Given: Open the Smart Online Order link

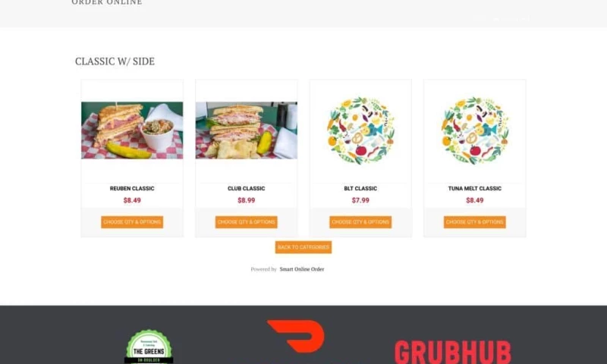Looking at the screenshot, I should (302, 269).
